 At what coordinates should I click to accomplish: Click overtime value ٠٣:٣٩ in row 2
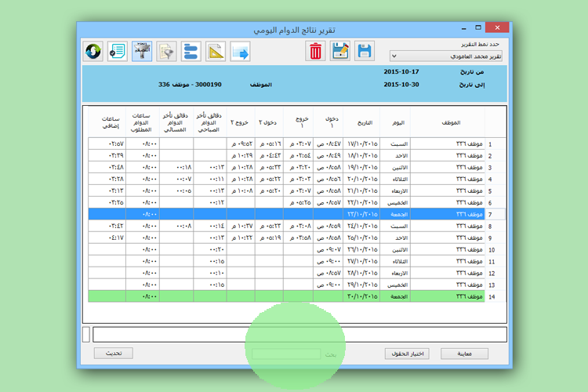click(107, 156)
